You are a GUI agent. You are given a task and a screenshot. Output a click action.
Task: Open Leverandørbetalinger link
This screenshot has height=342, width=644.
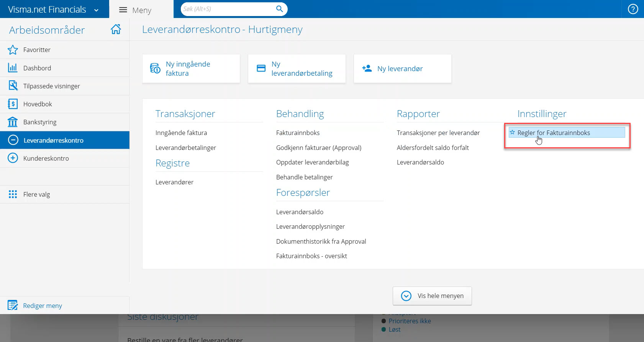[x=186, y=148]
